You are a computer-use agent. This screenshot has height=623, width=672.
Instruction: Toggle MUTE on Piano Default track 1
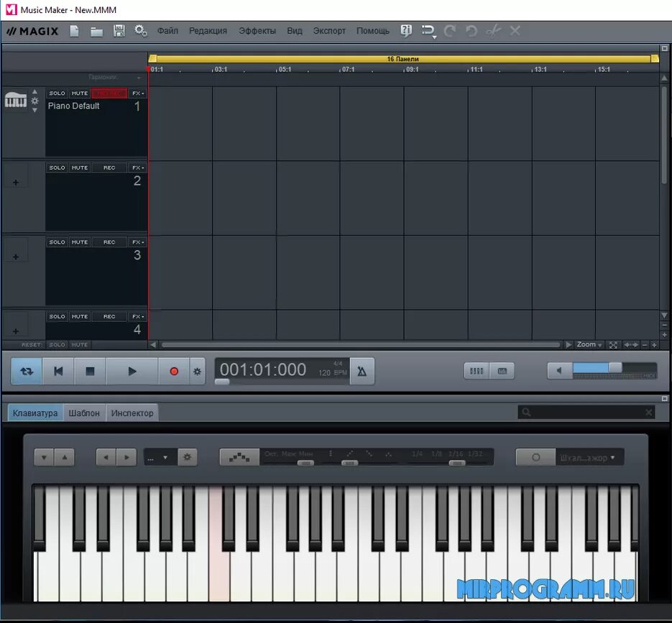(x=80, y=93)
